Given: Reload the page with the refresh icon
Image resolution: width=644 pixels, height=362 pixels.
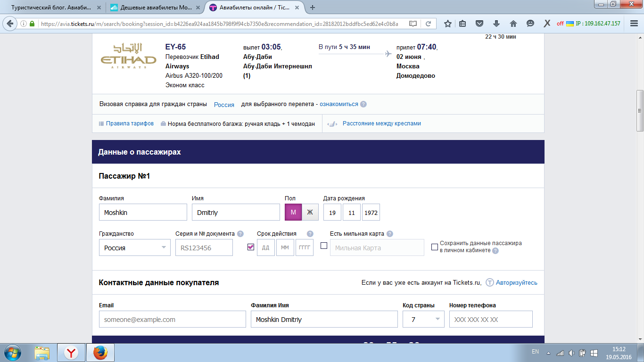Looking at the screenshot, I should pos(428,24).
